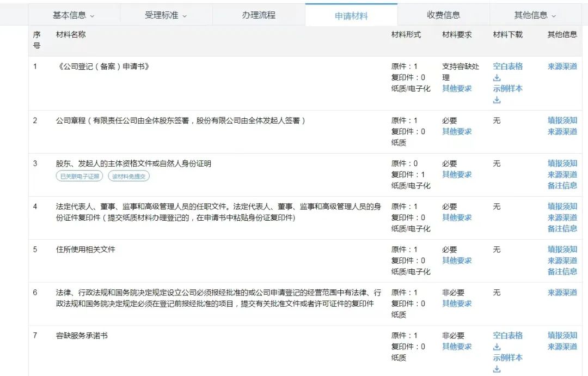
Task: Open 备注信息 for 住所使用相关文件
Action: 562,271
